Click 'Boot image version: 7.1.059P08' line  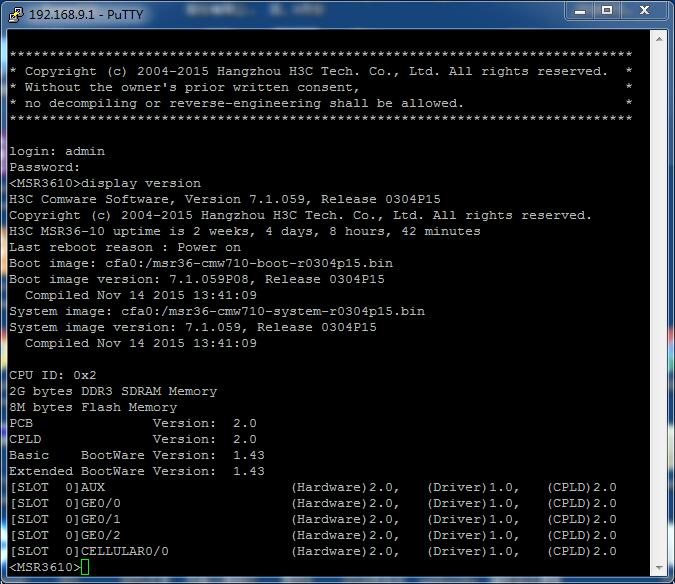(197, 279)
